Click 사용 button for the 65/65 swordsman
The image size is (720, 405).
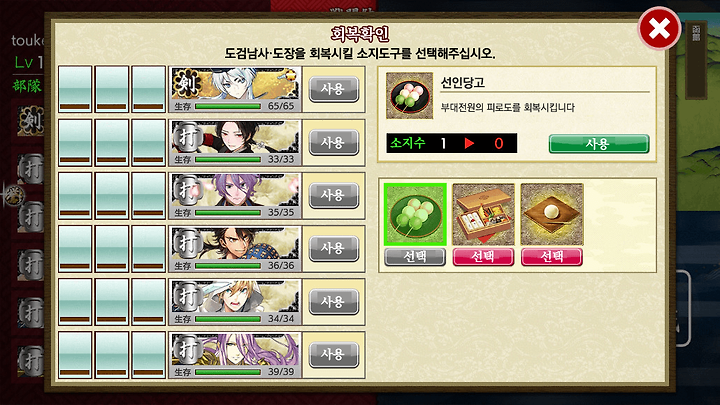coord(333,89)
